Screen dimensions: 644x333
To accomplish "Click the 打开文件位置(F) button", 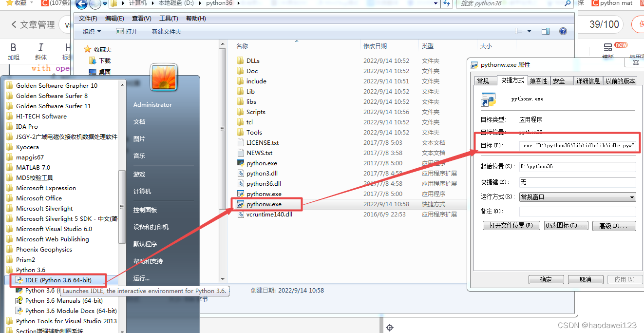I will [x=511, y=226].
